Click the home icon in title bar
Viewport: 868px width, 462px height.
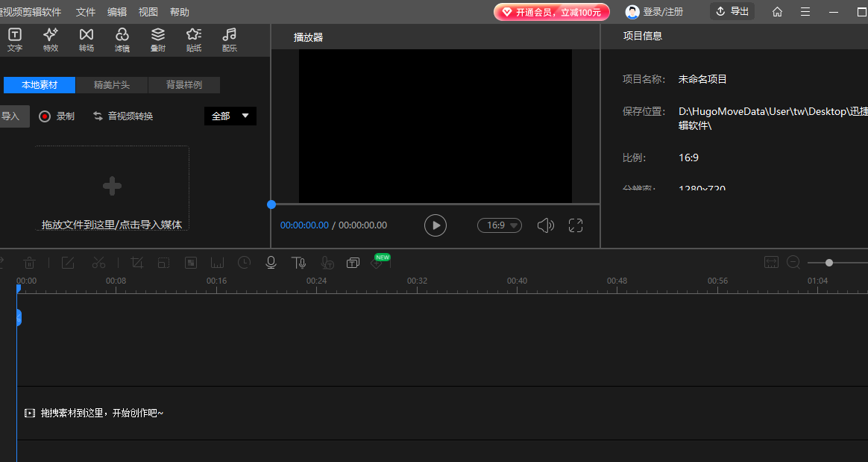point(777,12)
